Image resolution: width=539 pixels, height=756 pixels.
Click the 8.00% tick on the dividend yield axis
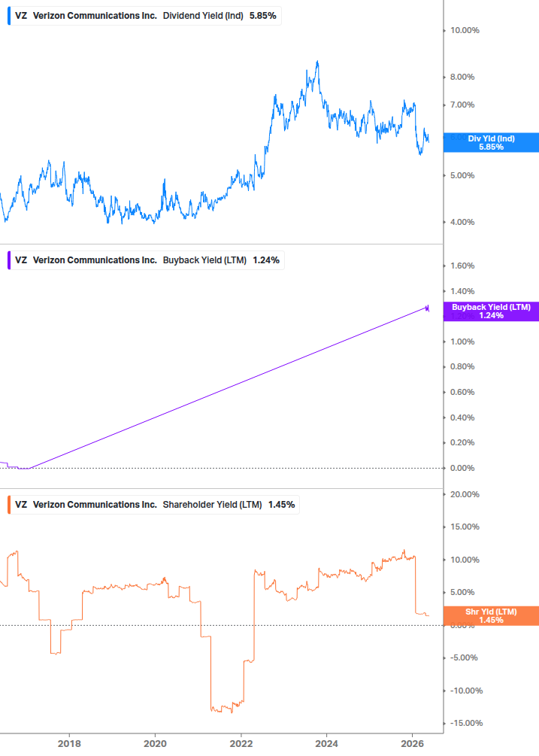(462, 77)
